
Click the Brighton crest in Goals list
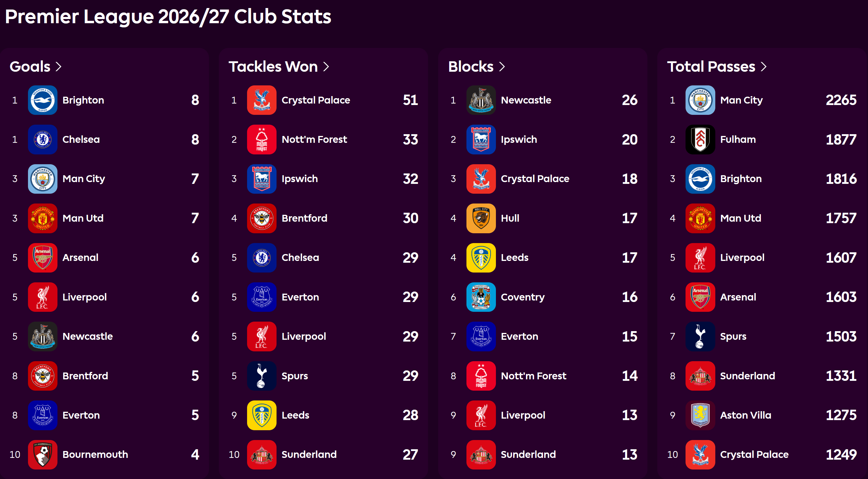click(43, 100)
